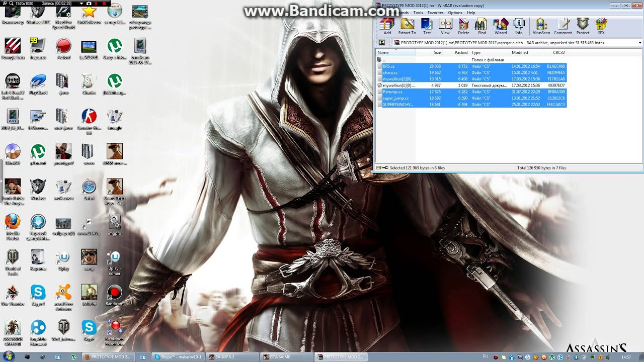
Task: Sort files by the Type column
Action: [490, 52]
